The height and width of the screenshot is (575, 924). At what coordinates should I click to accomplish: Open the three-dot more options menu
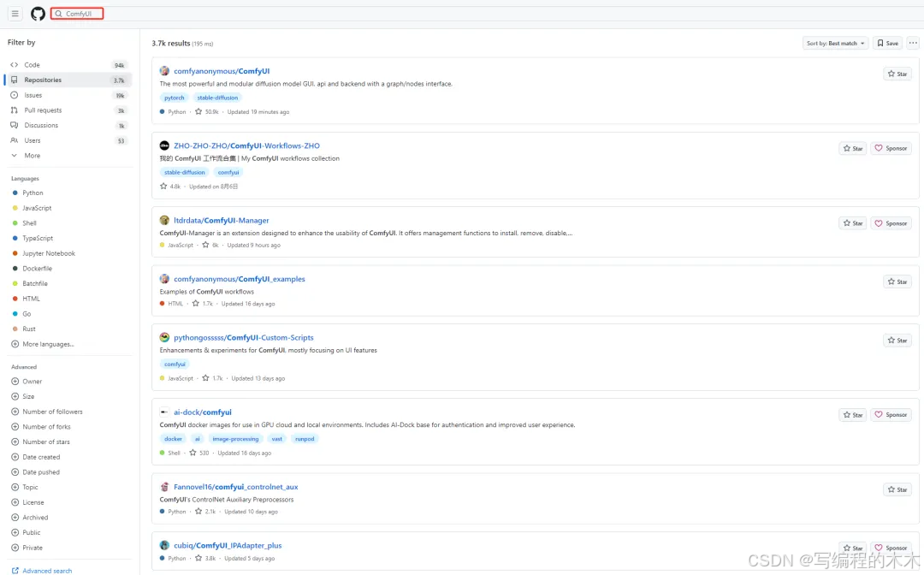(x=913, y=43)
